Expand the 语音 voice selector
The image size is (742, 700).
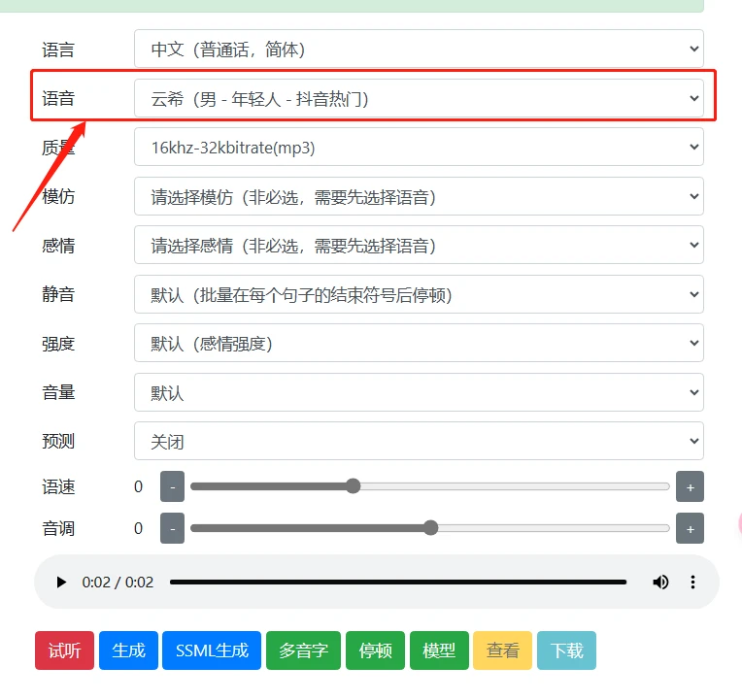point(418,98)
